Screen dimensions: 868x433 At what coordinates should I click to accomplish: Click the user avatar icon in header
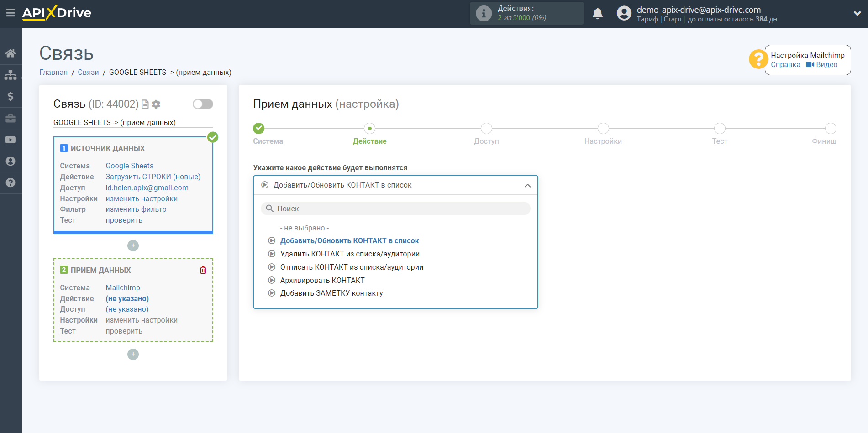[x=624, y=13]
